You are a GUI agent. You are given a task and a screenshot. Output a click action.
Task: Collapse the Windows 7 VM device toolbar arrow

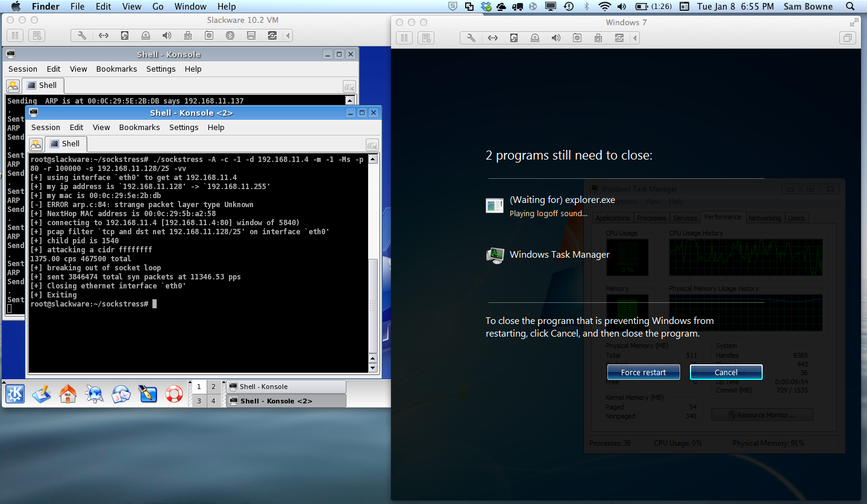[636, 38]
